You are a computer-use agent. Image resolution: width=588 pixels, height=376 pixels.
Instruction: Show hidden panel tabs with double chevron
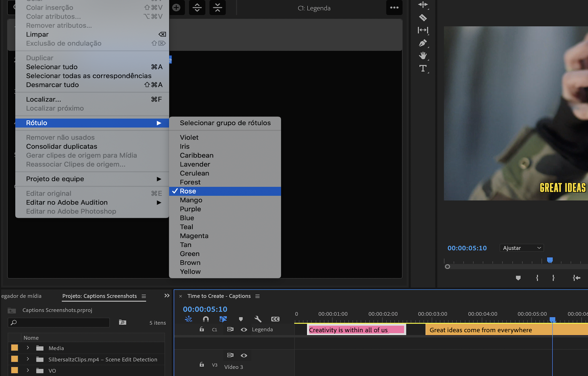pyautogui.click(x=167, y=296)
